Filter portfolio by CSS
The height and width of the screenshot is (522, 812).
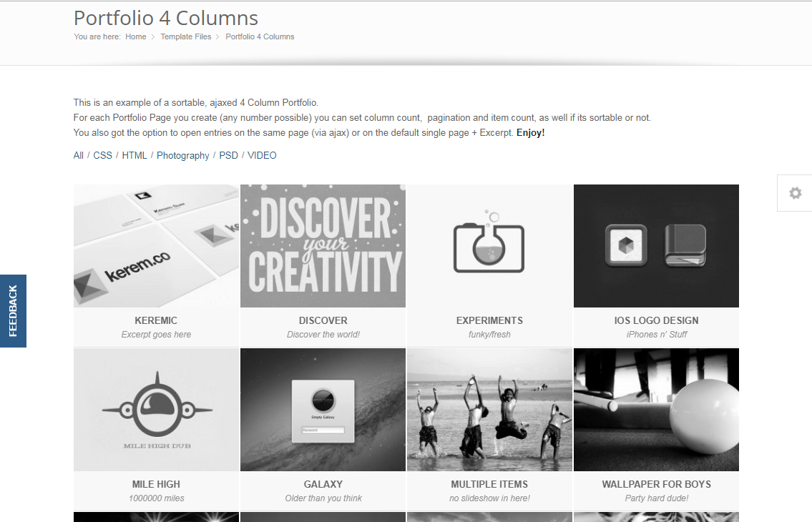pos(102,155)
